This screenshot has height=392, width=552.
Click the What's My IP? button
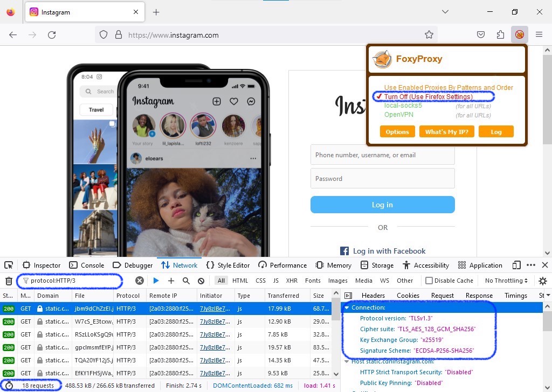447,132
